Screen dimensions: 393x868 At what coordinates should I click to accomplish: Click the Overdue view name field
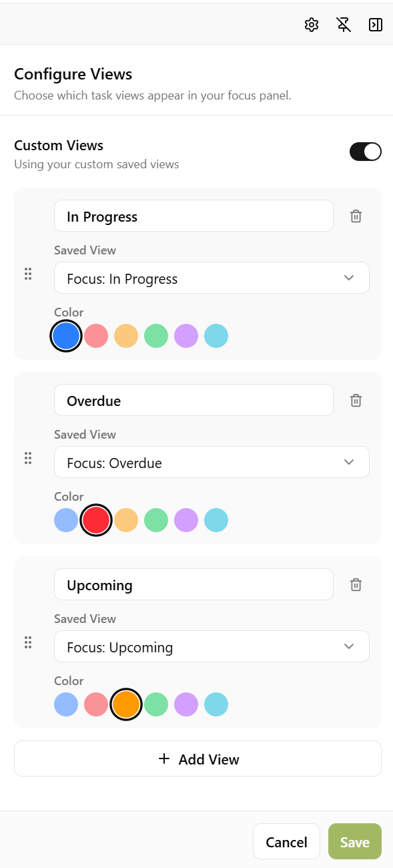coord(193,400)
